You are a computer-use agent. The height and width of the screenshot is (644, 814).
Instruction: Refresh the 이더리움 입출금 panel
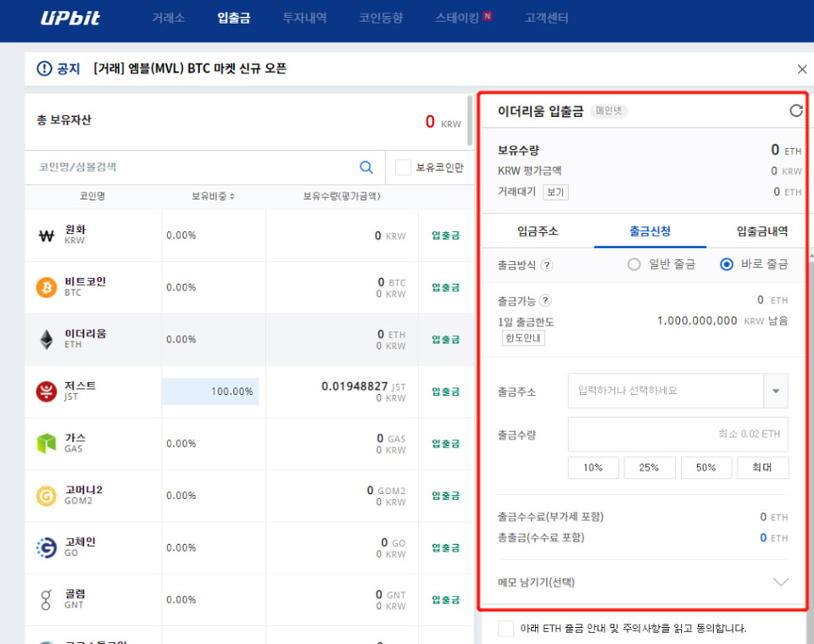click(x=795, y=110)
